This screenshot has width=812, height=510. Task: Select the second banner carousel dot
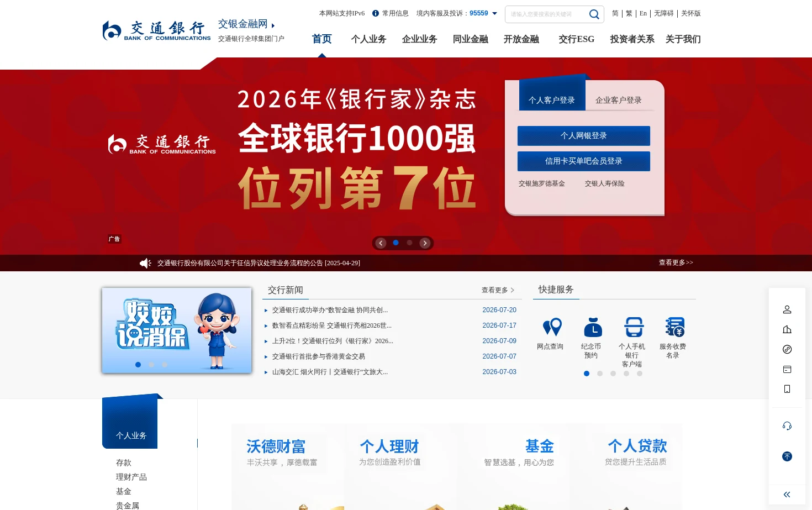409,243
